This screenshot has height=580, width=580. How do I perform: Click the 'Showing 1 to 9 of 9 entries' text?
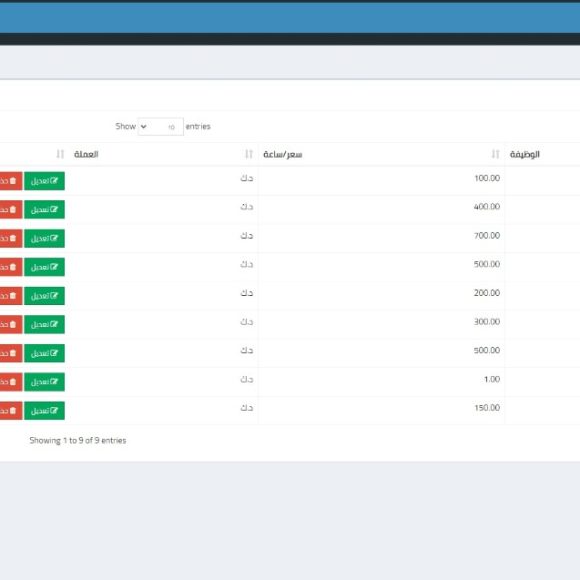click(x=78, y=441)
